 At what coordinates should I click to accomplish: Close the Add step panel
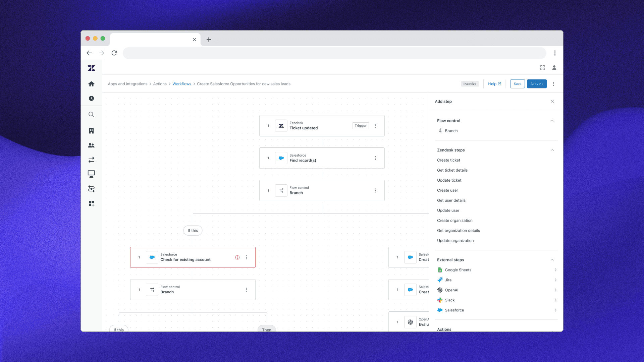(552, 102)
